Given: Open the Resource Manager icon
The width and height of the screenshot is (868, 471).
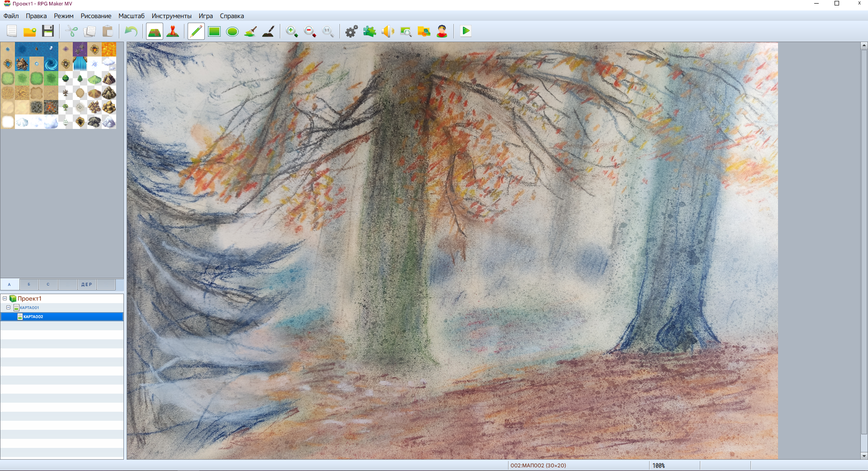Looking at the screenshot, I should click(424, 31).
